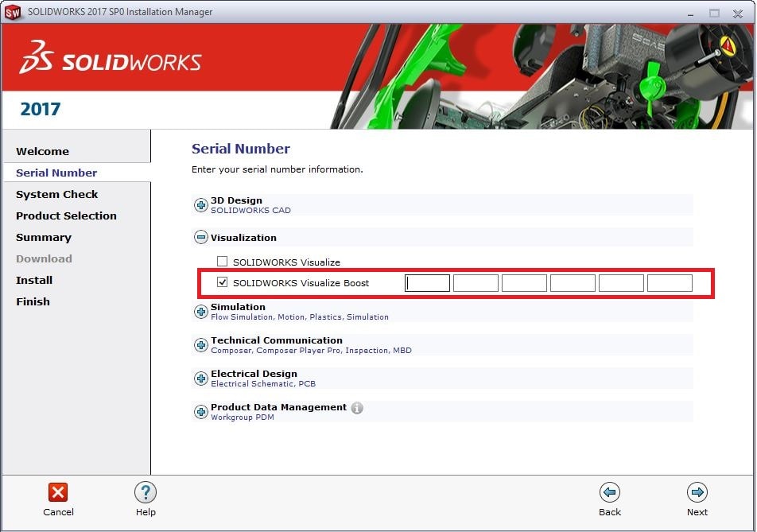Click the 'Electrical Schematic, PCB' text
The height and width of the screenshot is (532, 757).
tap(263, 384)
